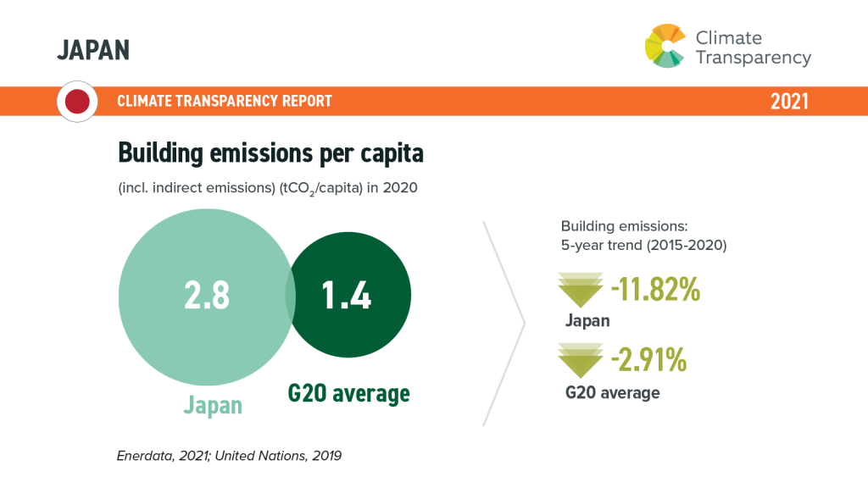868x488 pixels.
Task: Click the Climate Transparency wordmark text
Action: (753, 48)
